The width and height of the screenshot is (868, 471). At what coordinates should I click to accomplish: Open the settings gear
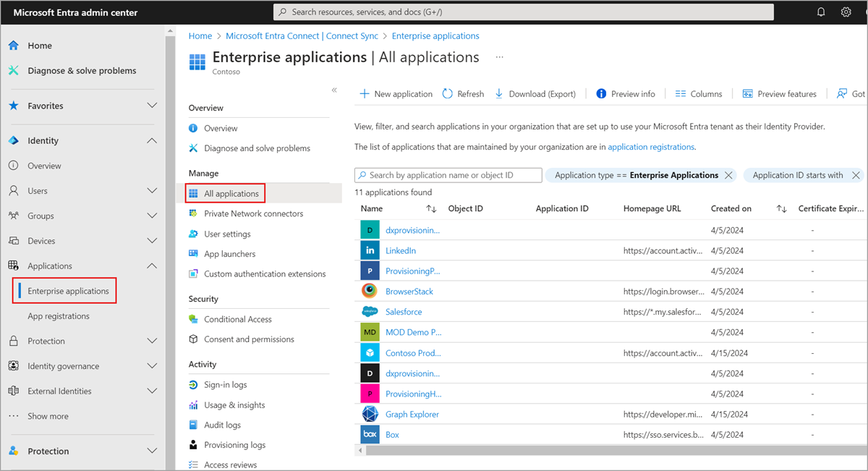click(846, 12)
